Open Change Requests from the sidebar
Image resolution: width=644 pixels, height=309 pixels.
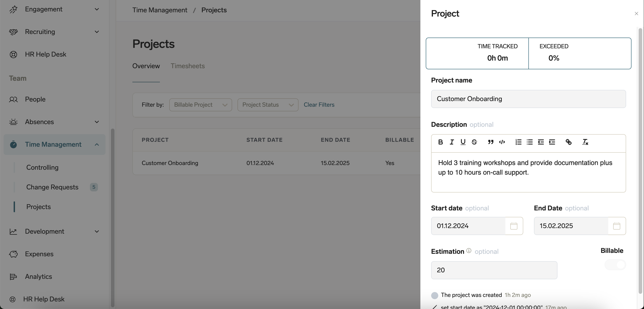pos(53,187)
